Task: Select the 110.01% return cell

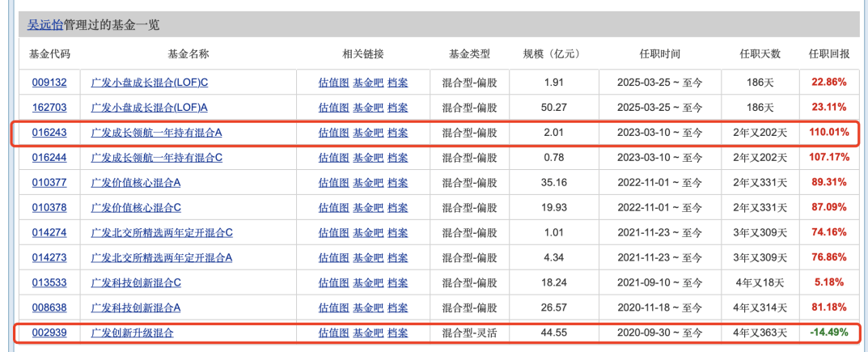Action: tap(828, 133)
